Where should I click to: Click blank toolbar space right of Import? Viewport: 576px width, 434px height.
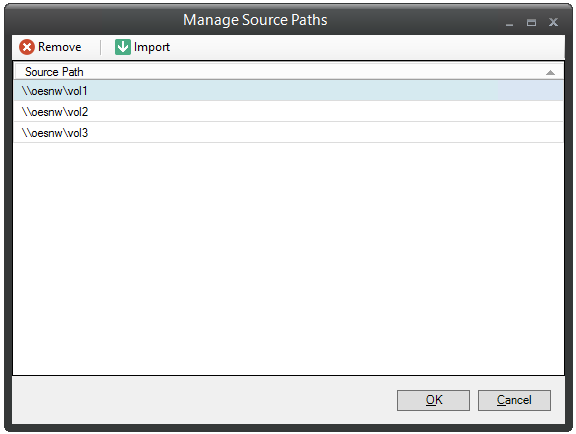coord(367,47)
